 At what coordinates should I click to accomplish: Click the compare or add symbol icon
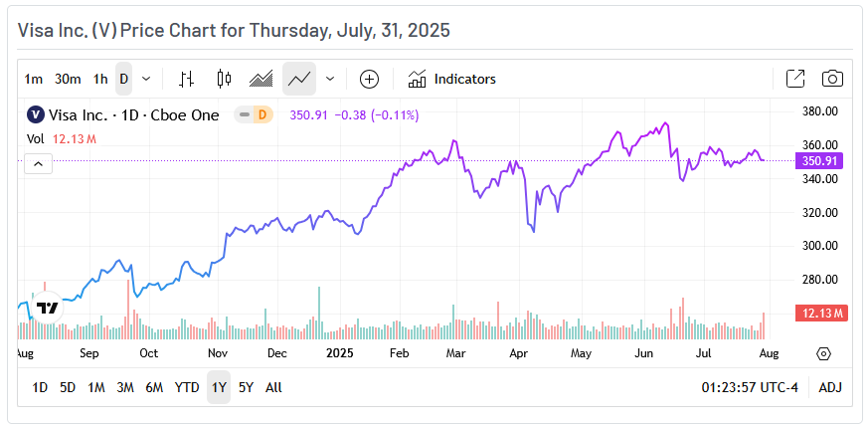369,79
